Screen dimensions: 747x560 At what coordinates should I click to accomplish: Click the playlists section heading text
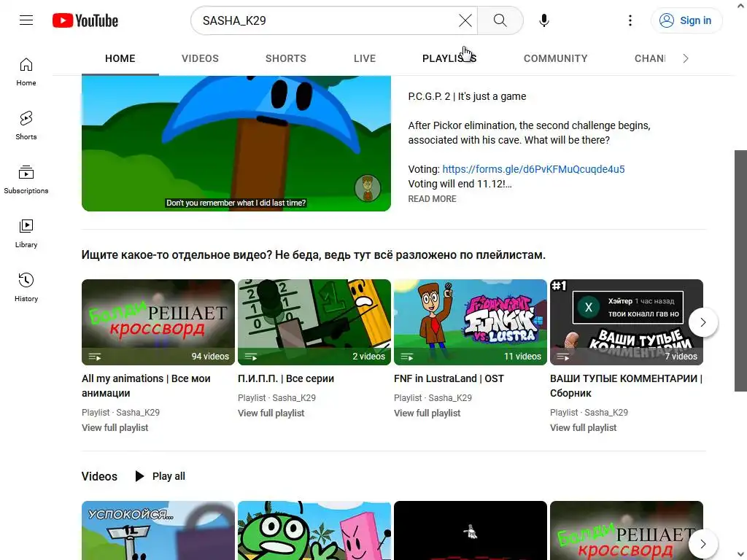click(x=314, y=254)
